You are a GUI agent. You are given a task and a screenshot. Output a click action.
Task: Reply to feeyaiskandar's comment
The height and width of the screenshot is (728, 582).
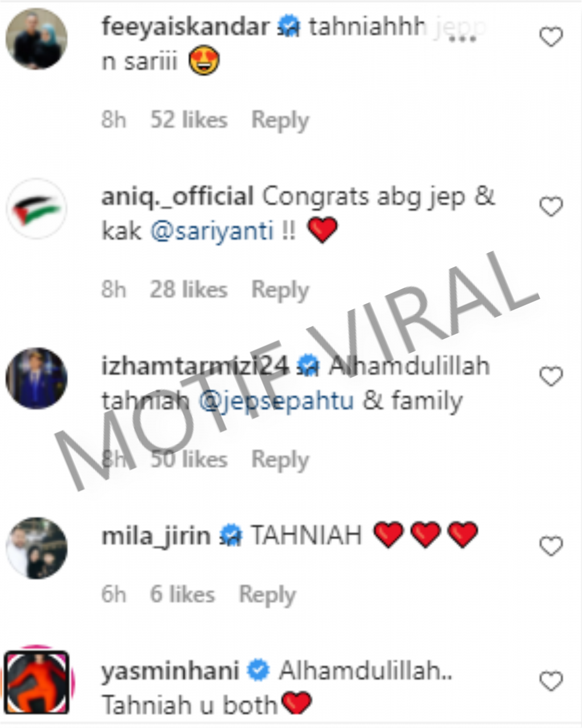[x=280, y=120]
